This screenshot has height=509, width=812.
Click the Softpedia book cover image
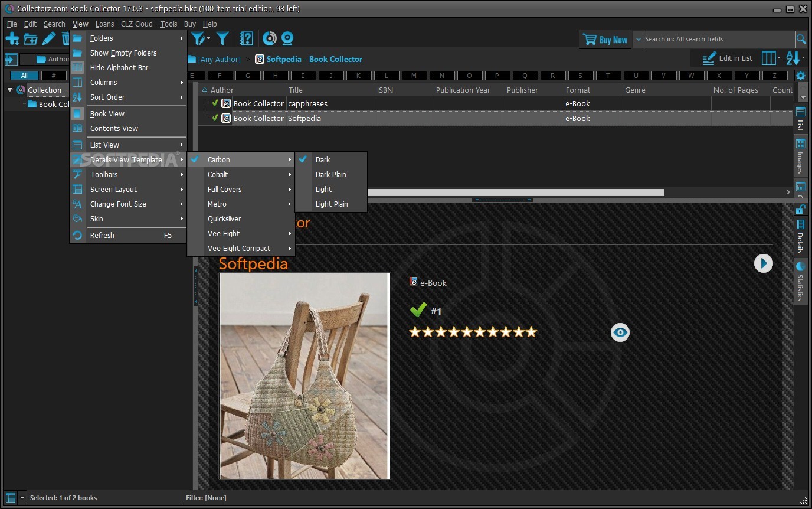[x=304, y=376]
